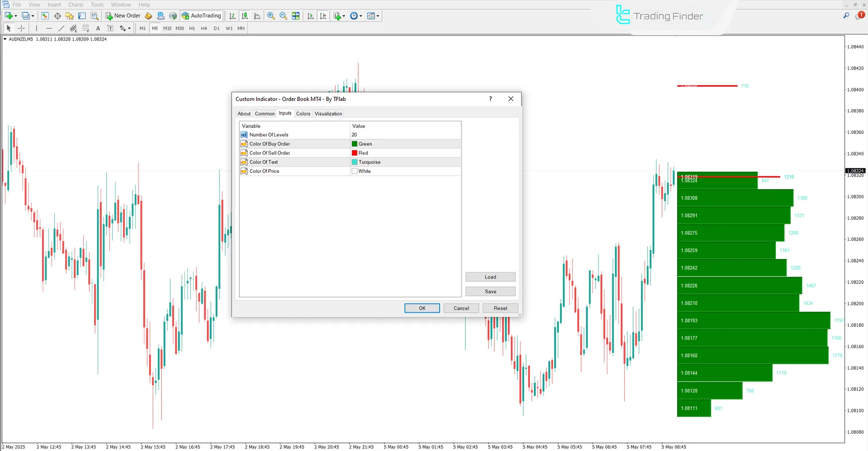
Task: Select the Draw Trendline tool
Action: (61, 28)
